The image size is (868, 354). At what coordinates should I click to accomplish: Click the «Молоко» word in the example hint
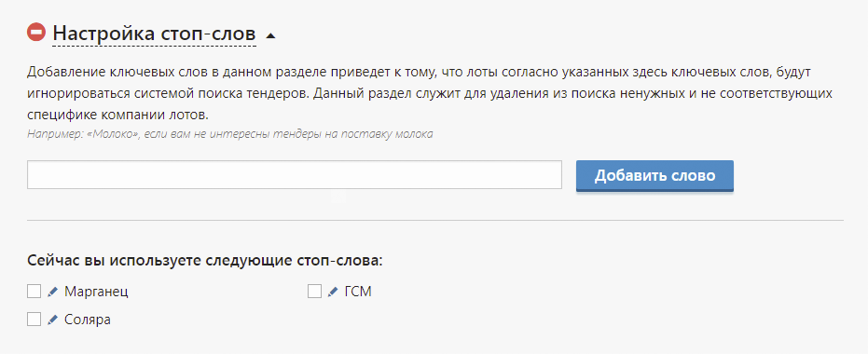tap(112, 134)
